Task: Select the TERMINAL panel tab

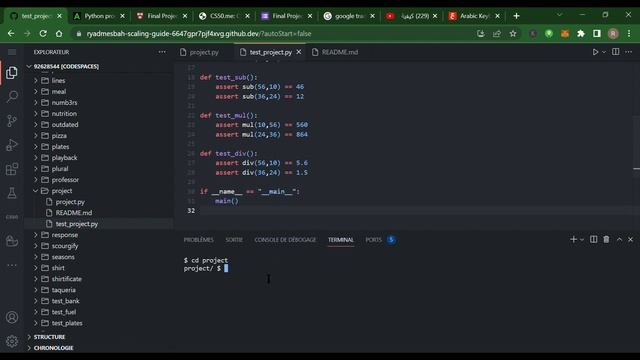Action: click(341, 240)
